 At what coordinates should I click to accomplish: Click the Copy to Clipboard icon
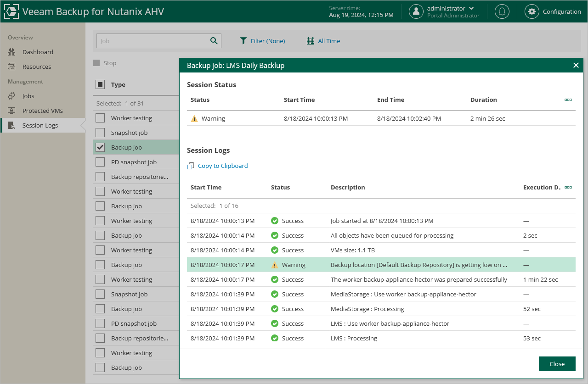point(191,166)
